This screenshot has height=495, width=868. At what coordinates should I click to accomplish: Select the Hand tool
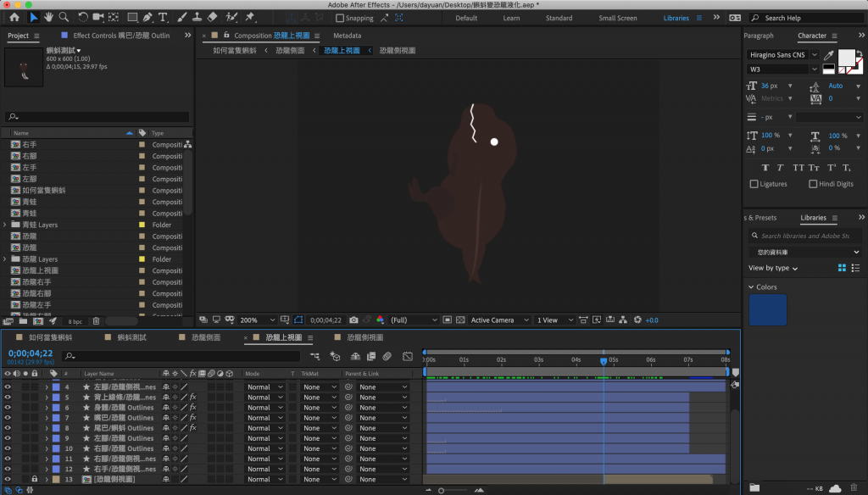click(49, 17)
